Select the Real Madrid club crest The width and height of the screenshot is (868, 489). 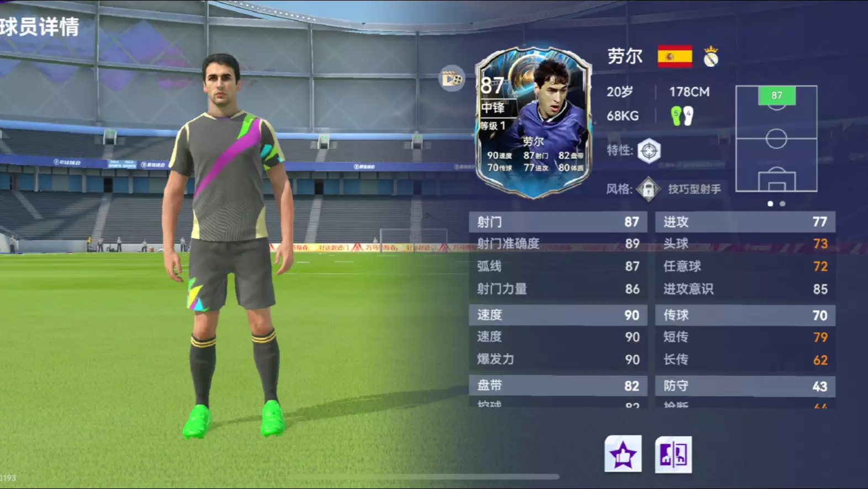coord(711,56)
